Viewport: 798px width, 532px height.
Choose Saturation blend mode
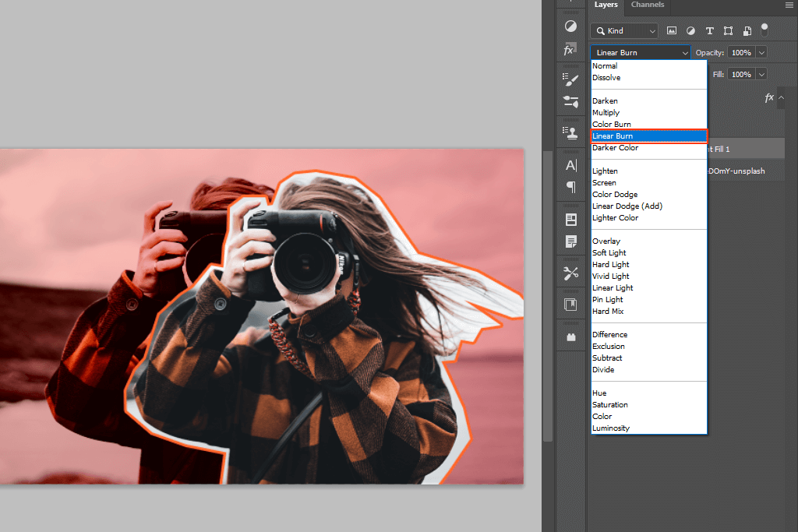649,405
